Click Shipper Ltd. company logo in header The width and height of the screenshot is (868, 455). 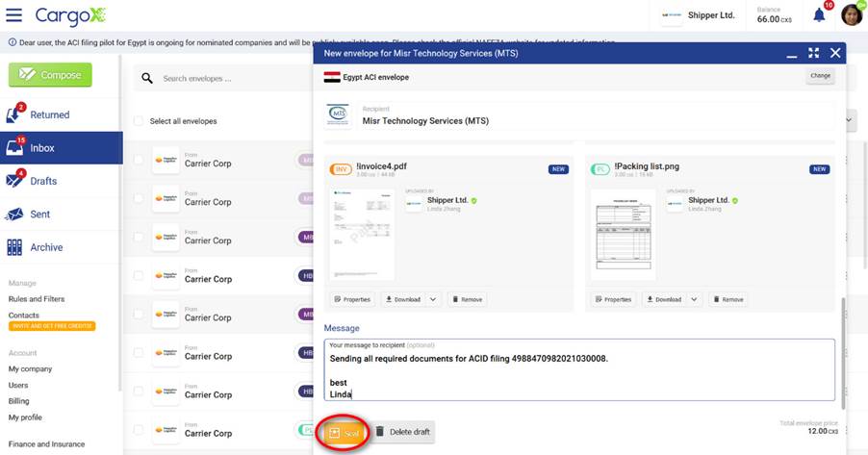click(x=672, y=15)
